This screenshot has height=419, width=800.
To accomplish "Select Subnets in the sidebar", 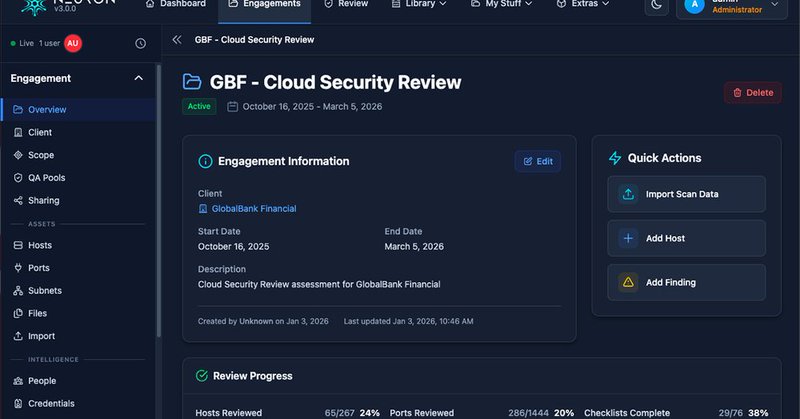I will (x=44, y=291).
